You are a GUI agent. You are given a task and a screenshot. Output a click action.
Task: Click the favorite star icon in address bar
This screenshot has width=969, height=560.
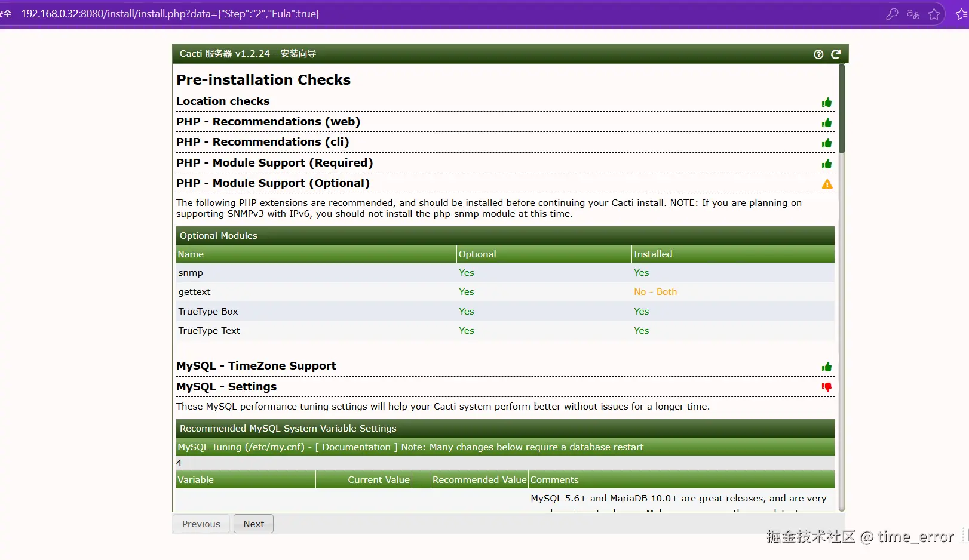coord(934,14)
